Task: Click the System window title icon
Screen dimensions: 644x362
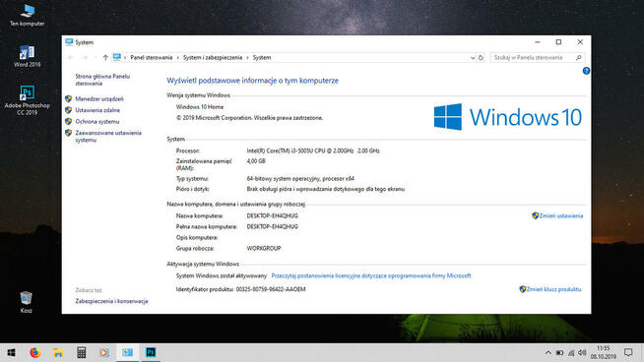Action: pos(69,42)
